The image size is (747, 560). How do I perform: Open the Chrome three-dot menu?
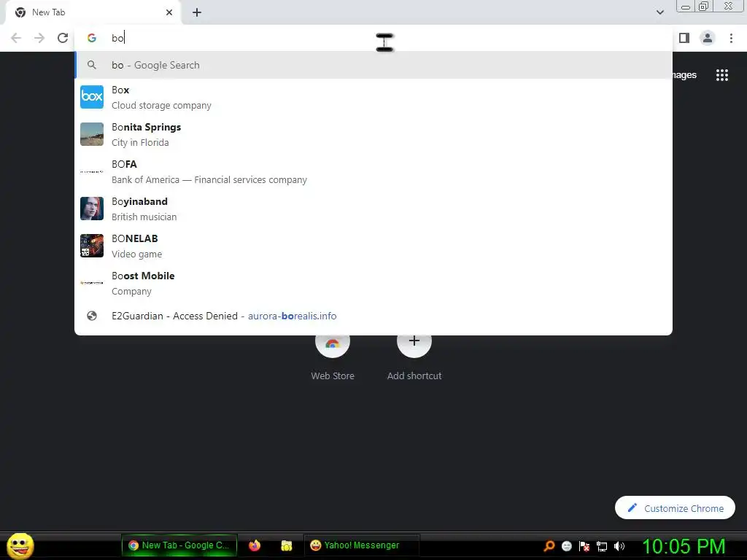[x=731, y=38]
